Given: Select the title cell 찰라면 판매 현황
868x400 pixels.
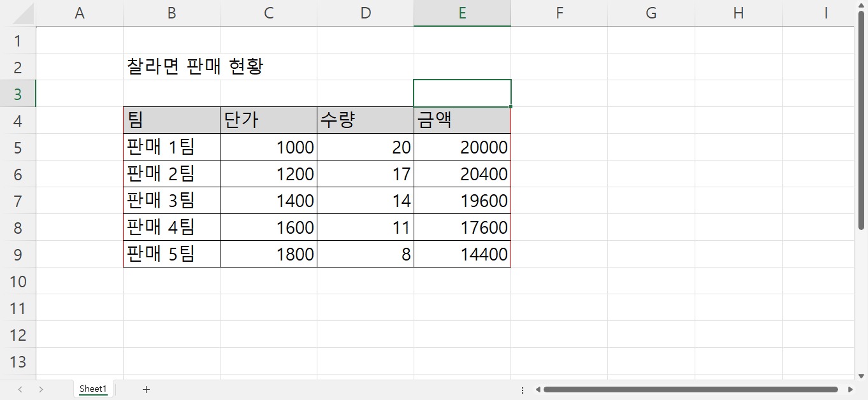Looking at the screenshot, I should tap(171, 67).
